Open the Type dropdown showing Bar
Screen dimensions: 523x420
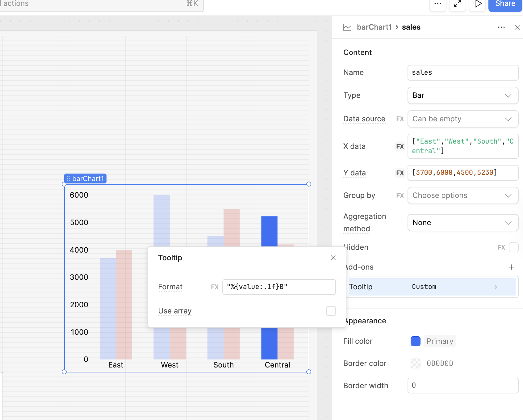pos(462,95)
